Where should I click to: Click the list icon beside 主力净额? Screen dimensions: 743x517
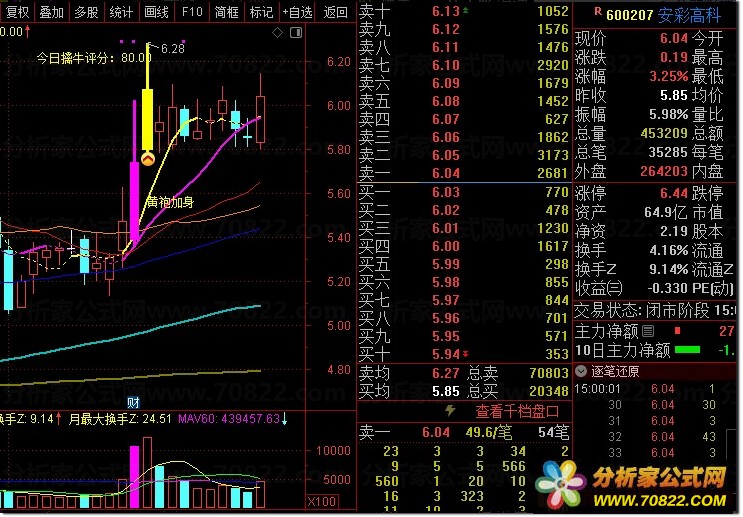coord(648,331)
